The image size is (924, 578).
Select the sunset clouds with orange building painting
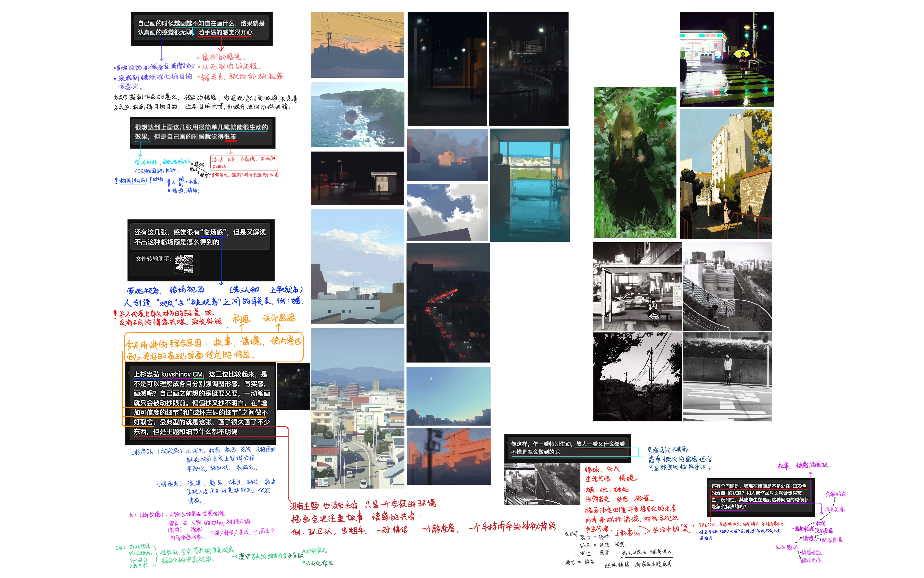pyautogui.click(x=448, y=155)
